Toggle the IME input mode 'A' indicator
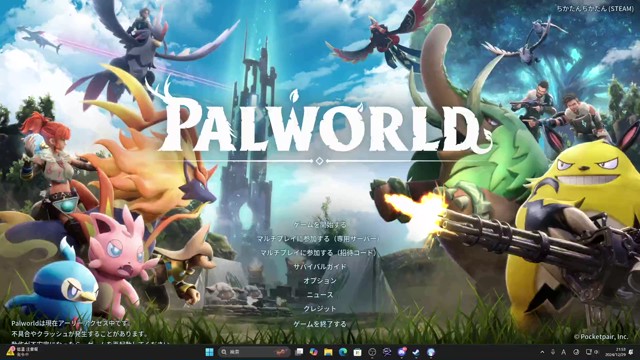 point(564,352)
